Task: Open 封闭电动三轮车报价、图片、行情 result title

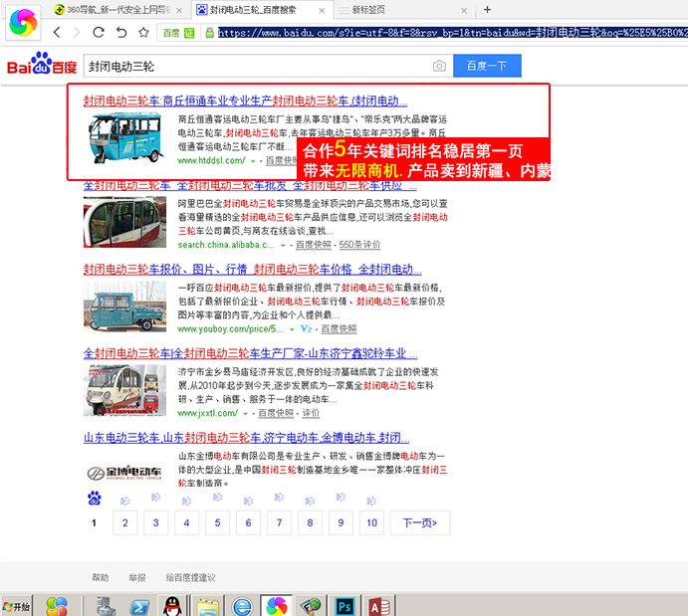Action: (252, 270)
